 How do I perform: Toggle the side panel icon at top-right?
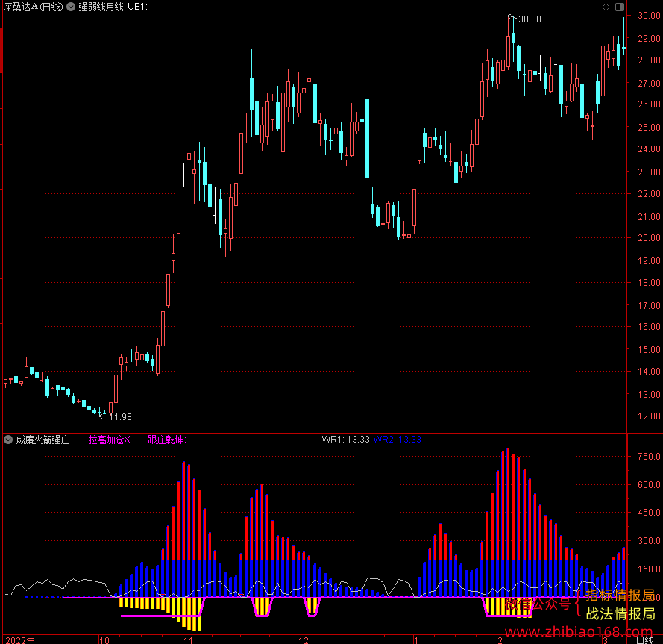pyautogui.click(x=620, y=7)
